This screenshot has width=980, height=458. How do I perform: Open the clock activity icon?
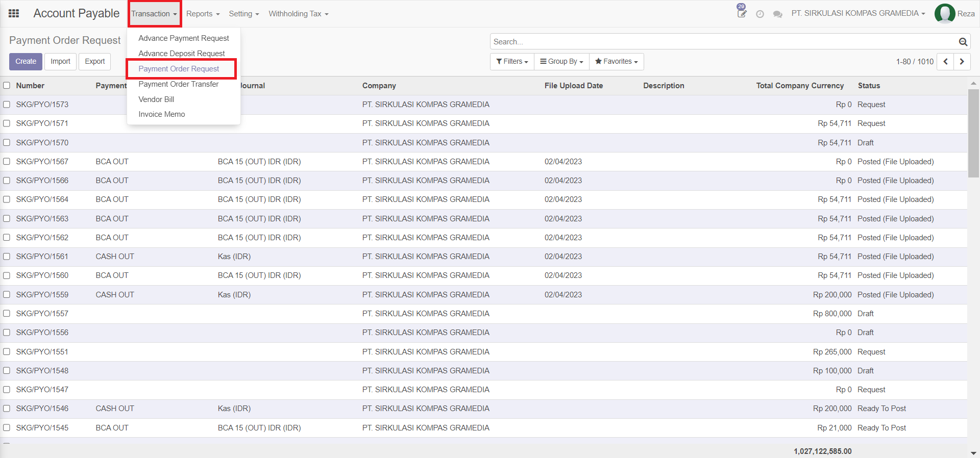click(x=760, y=14)
